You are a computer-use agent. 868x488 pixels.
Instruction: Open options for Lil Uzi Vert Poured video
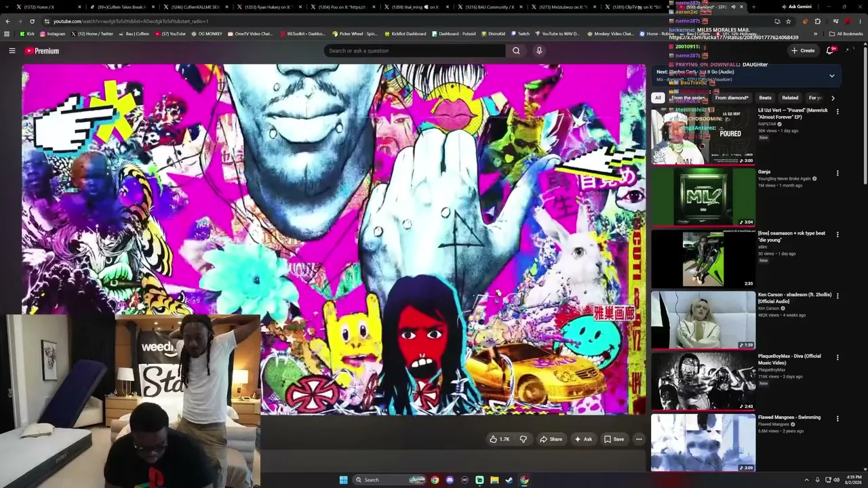837,112
